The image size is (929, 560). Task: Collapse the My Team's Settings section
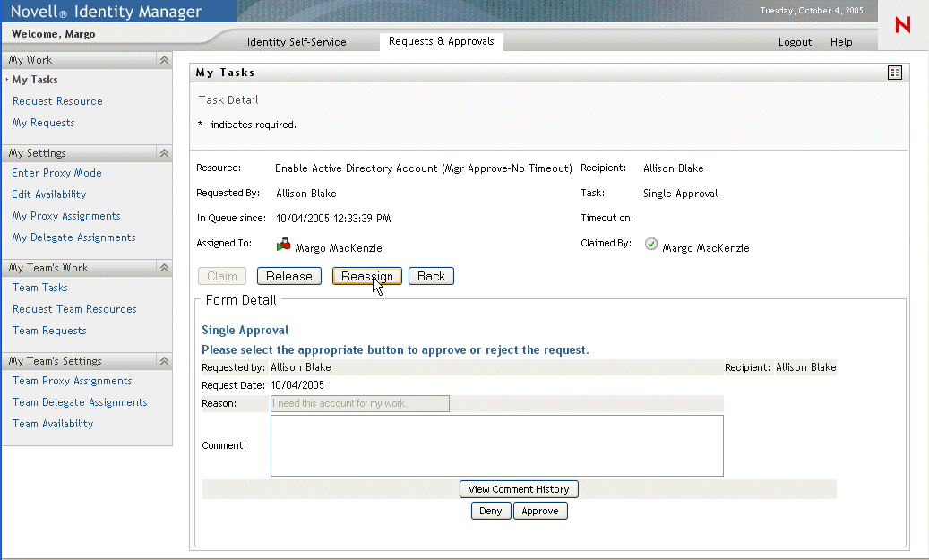tap(164, 361)
